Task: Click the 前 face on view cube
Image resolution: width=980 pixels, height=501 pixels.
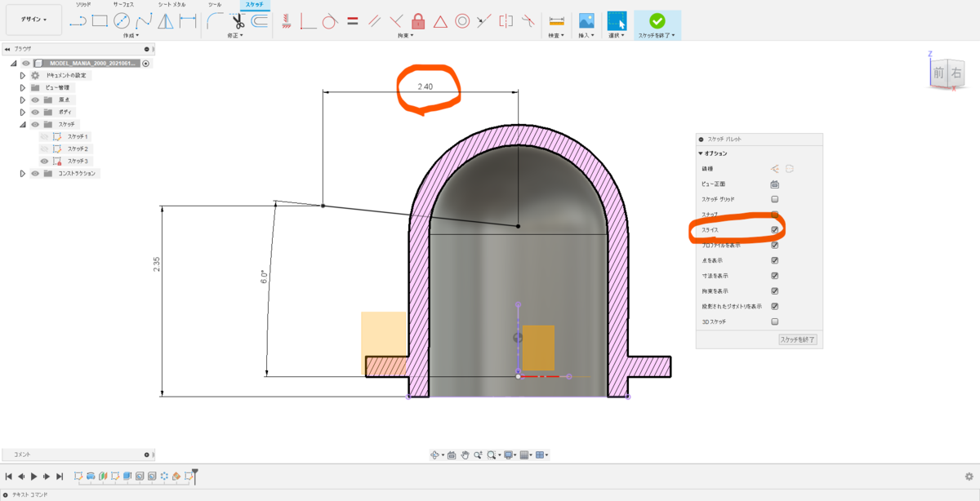Action: point(938,73)
